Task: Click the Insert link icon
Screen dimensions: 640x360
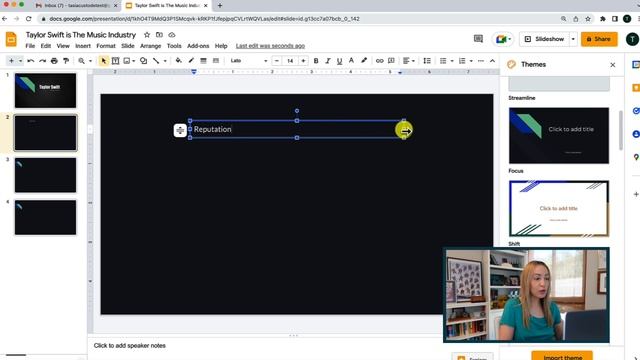Action: (380, 61)
